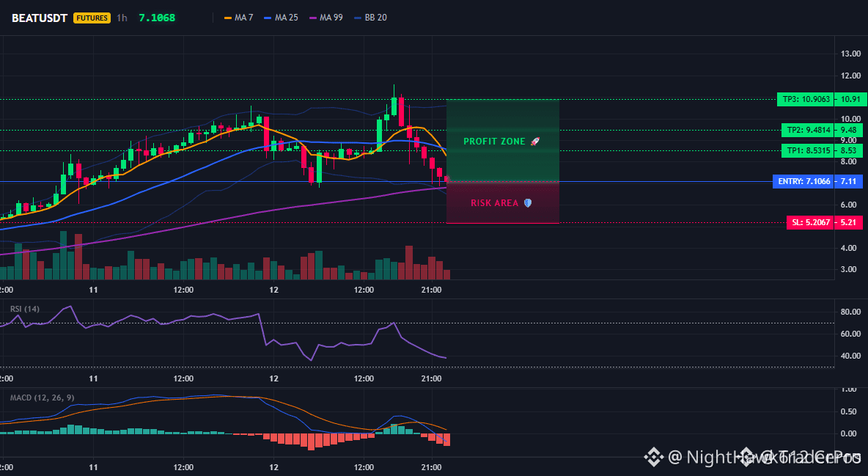Viewport: 868px width, 476px height.
Task: Click the TP1: 8.5315 price label
Action: [806, 150]
